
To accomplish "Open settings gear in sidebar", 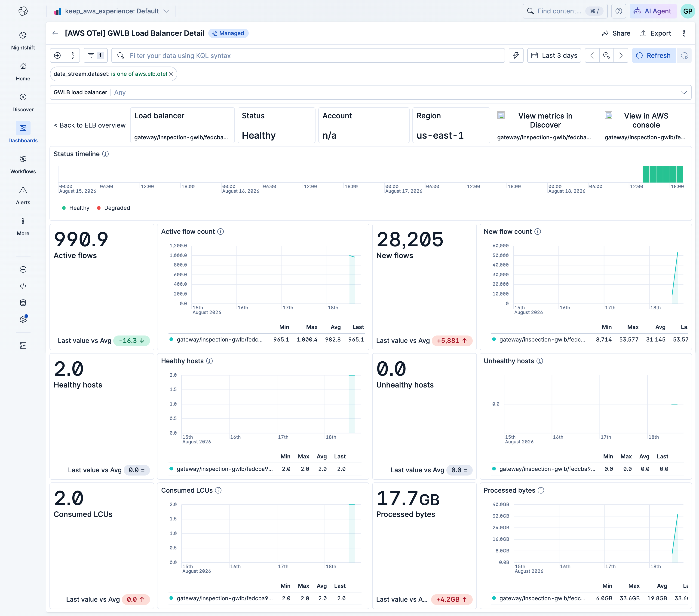I will (23, 319).
